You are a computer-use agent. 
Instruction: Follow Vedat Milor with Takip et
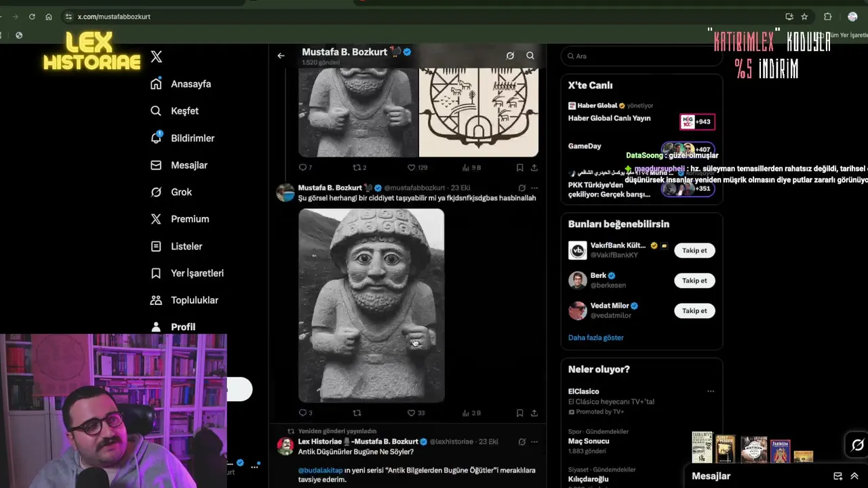coord(694,310)
